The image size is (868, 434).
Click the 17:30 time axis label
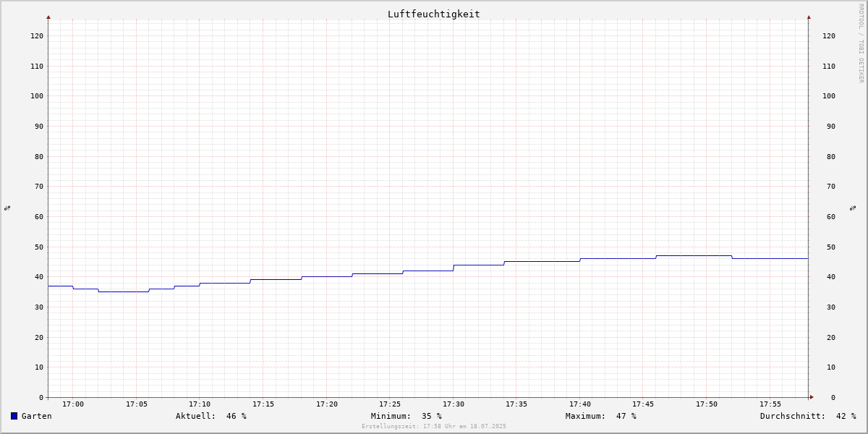point(454,404)
